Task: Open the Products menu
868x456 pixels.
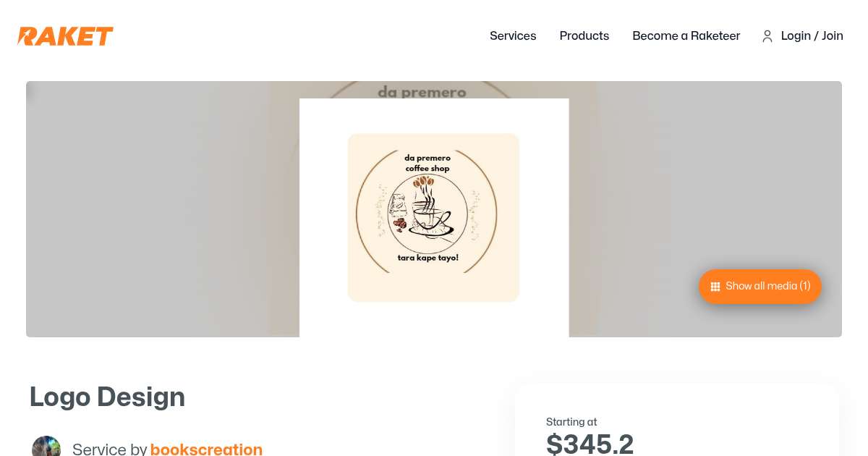Action: click(x=584, y=35)
